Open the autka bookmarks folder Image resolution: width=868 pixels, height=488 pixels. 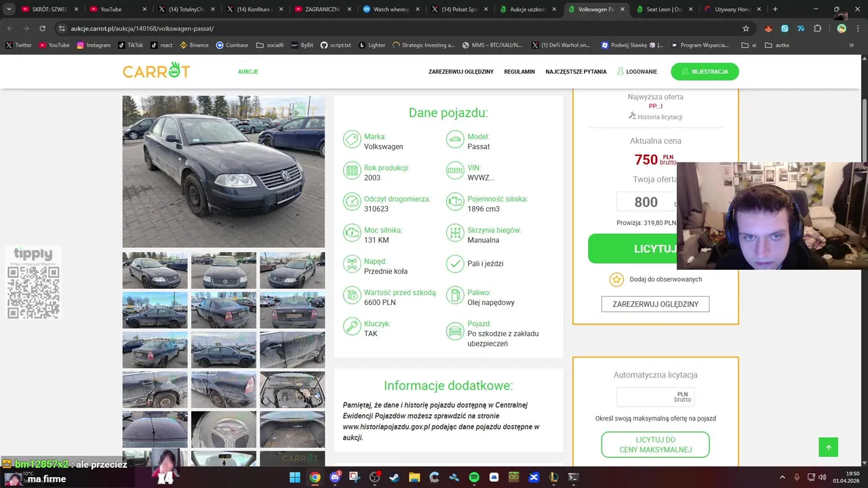point(776,45)
